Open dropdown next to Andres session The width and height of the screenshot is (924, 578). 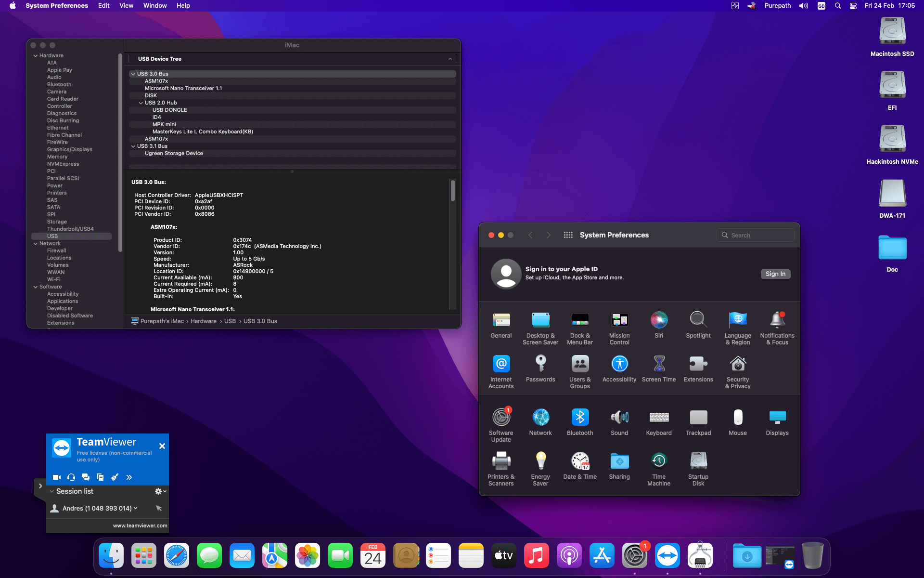(136, 508)
